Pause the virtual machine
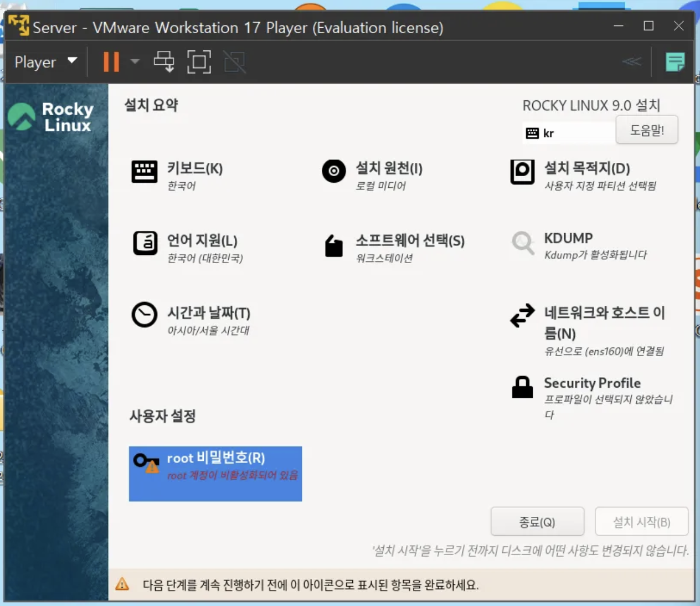The height and width of the screenshot is (606, 700). [111, 62]
